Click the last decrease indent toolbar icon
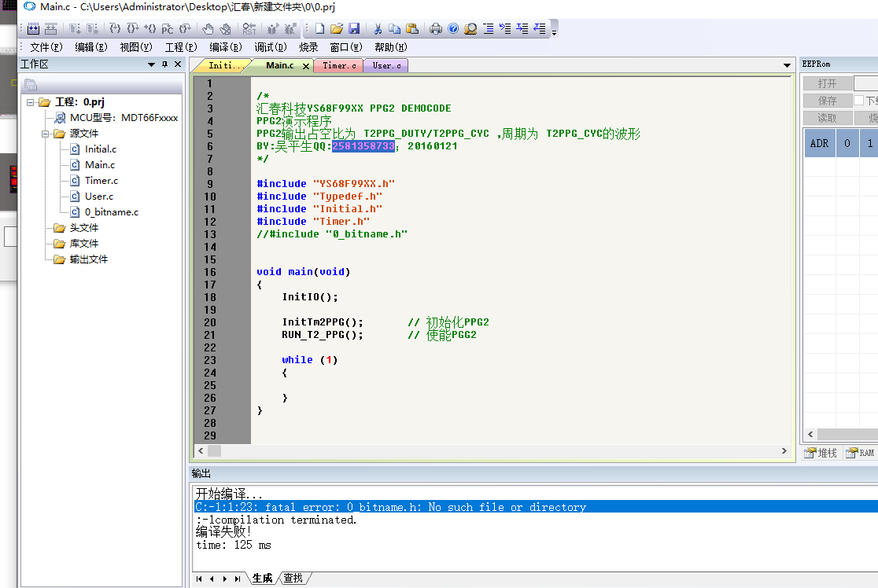Image resolution: width=878 pixels, height=588 pixels. 540,28
